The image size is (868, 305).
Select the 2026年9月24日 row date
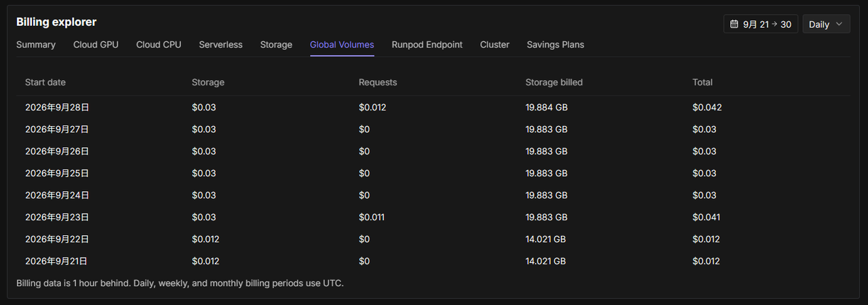click(x=57, y=195)
